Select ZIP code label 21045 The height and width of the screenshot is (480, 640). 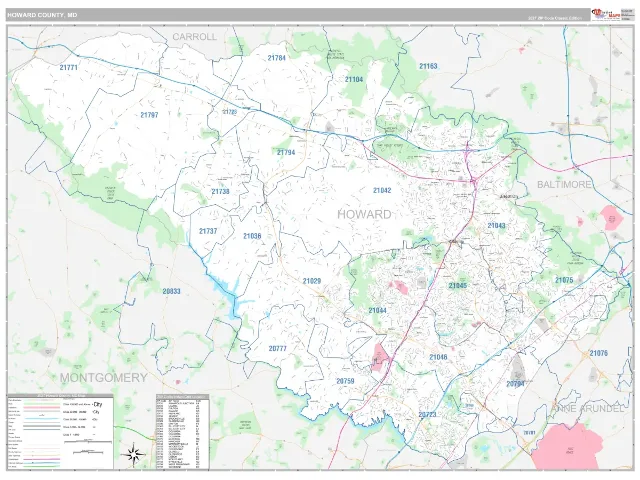tap(458, 285)
